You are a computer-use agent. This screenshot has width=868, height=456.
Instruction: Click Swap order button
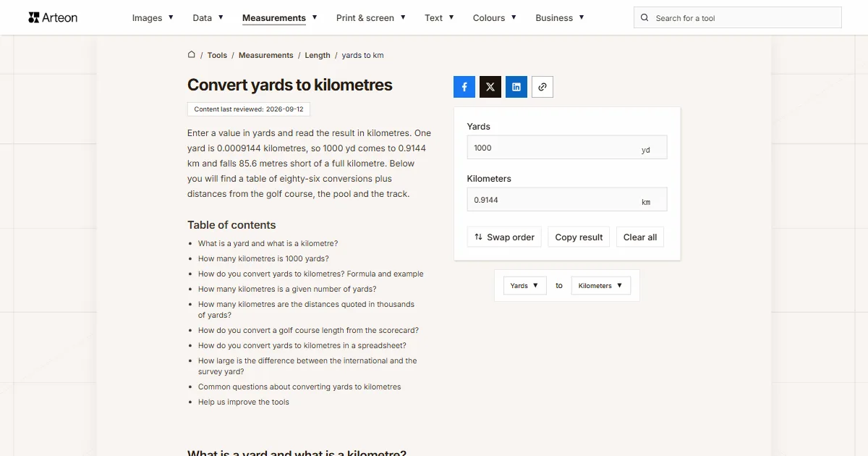pos(504,237)
